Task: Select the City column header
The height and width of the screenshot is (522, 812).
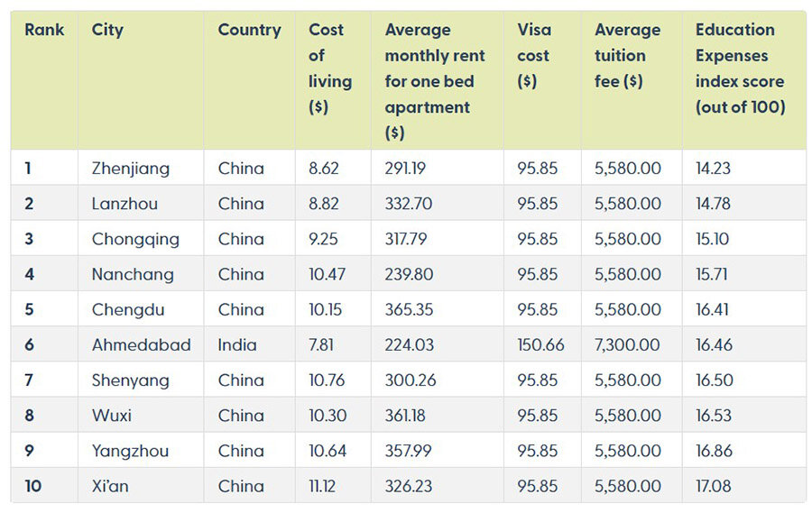Action: pyautogui.click(x=107, y=30)
